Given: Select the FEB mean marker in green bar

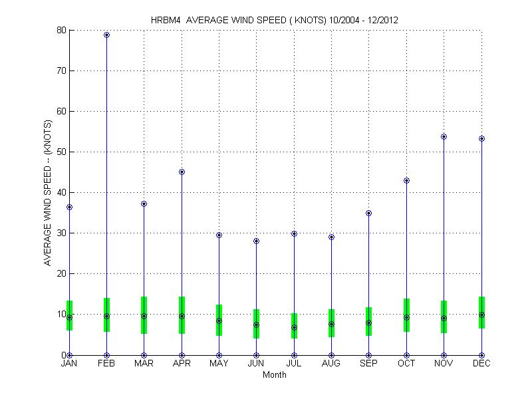Looking at the screenshot, I should click(x=106, y=317).
